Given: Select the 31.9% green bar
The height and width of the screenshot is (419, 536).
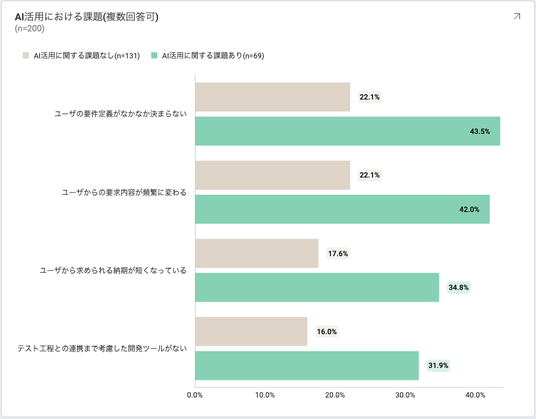Looking at the screenshot, I should coord(307,365).
